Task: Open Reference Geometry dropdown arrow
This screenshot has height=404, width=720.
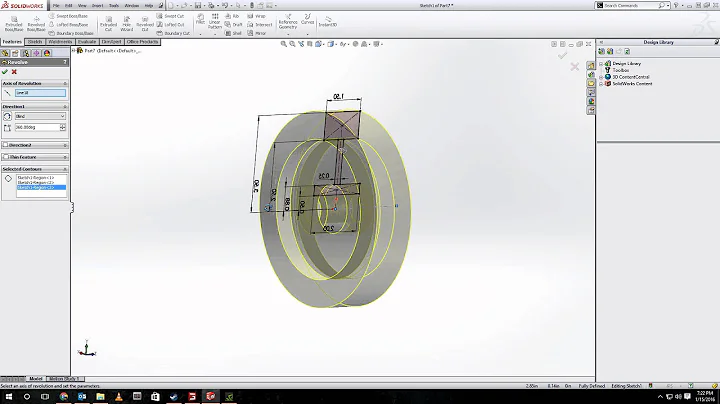Action: point(288,34)
